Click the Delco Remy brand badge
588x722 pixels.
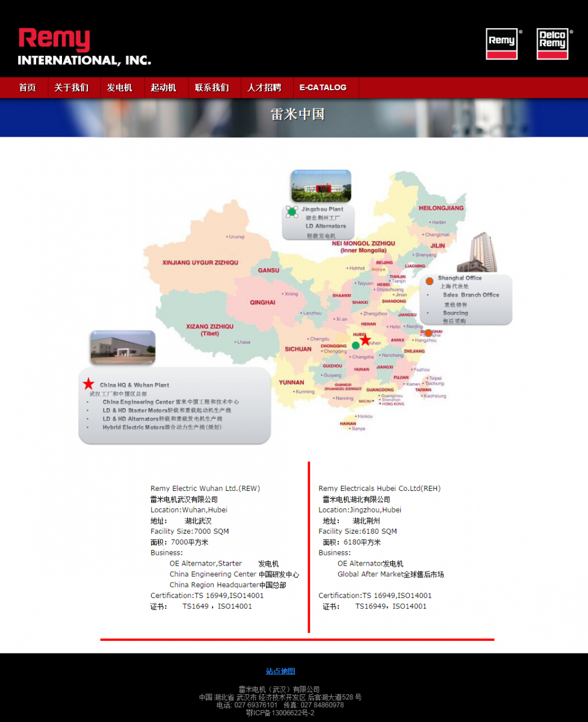(x=552, y=44)
